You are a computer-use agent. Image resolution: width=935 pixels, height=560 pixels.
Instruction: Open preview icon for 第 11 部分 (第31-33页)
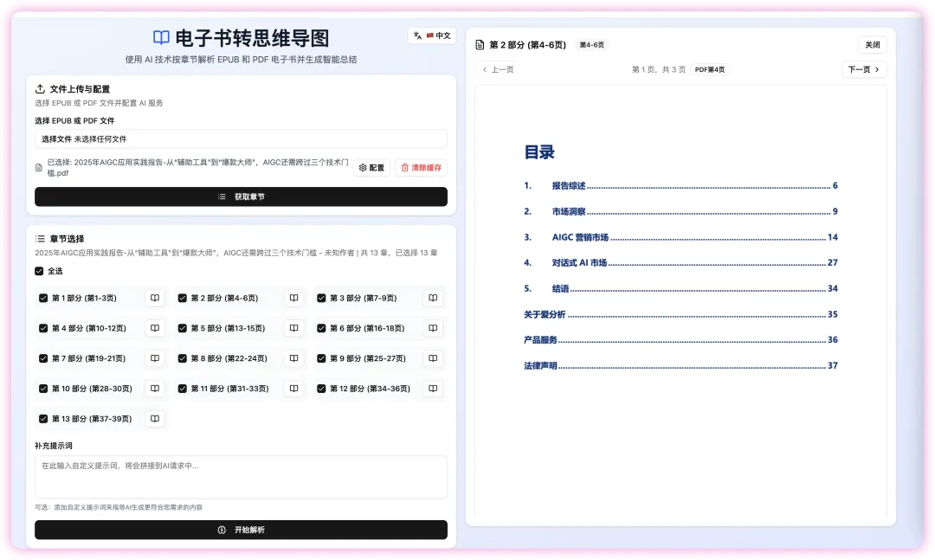(294, 389)
